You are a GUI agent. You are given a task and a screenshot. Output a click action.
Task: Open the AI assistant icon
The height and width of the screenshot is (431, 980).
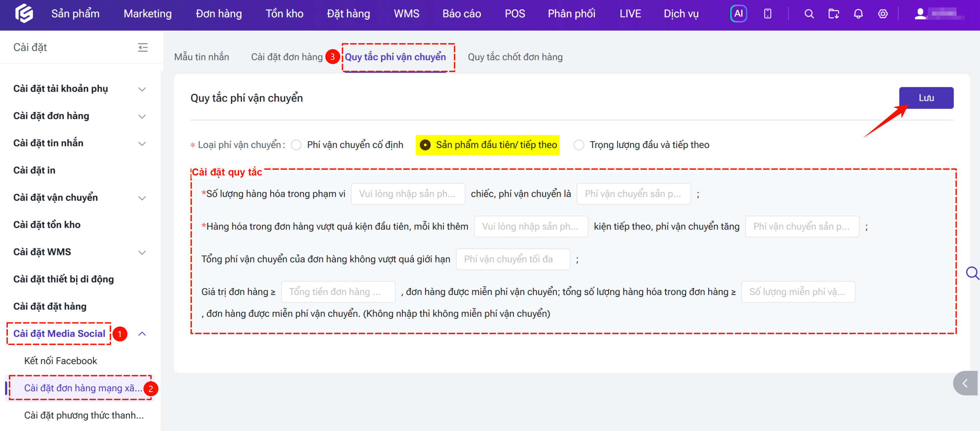pos(738,14)
